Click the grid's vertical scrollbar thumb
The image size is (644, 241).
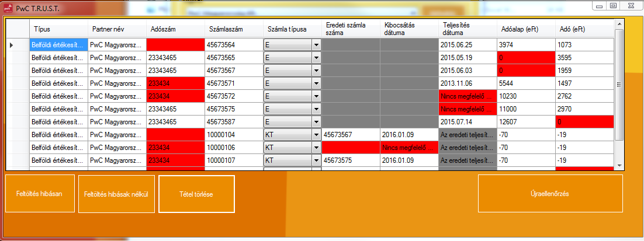(x=618, y=83)
